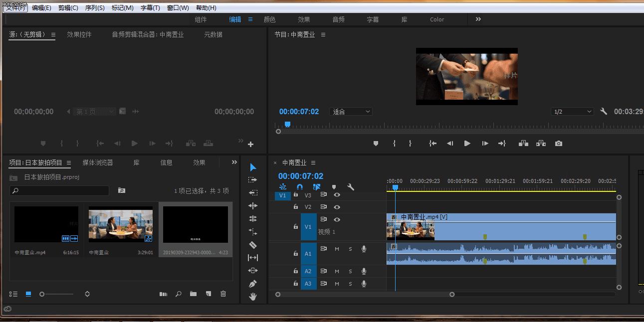Open the playback resolution 1/2 dropdown

(572, 112)
